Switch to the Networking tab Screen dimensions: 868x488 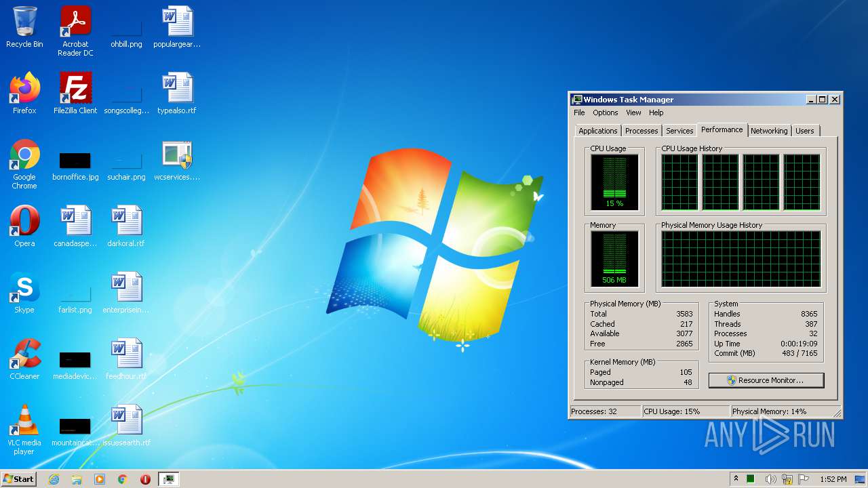pos(769,131)
